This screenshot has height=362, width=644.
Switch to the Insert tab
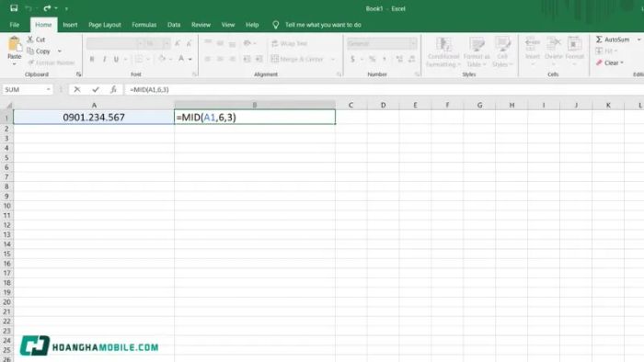[x=70, y=25]
